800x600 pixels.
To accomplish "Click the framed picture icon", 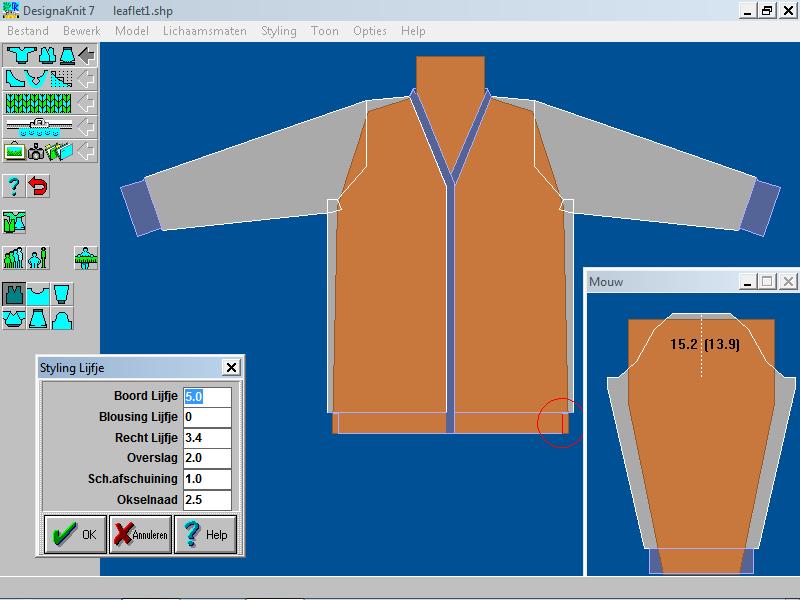I will click(x=14, y=152).
